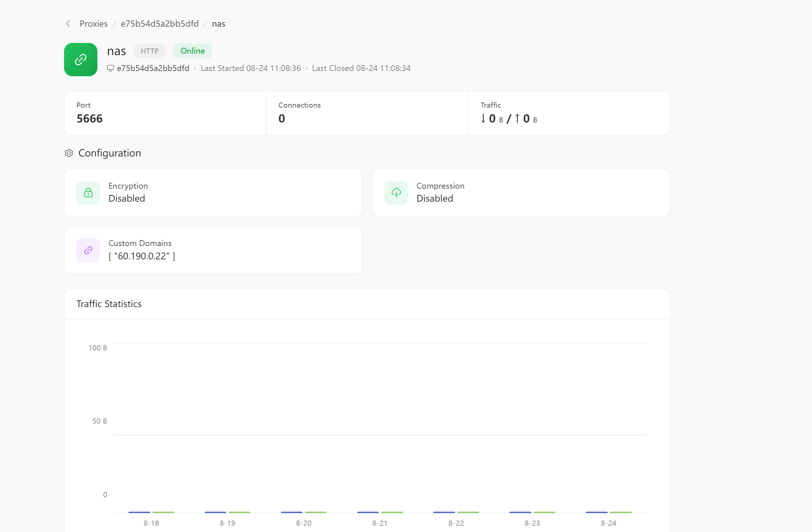The image size is (812, 532).
Task: Click the HTTP type badge
Action: 150,51
